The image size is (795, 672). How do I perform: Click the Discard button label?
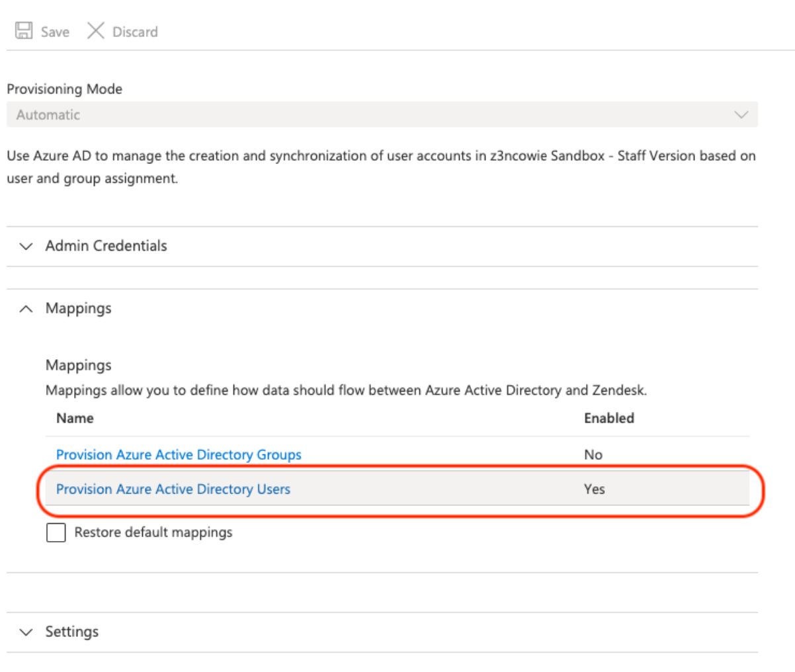[x=135, y=32]
